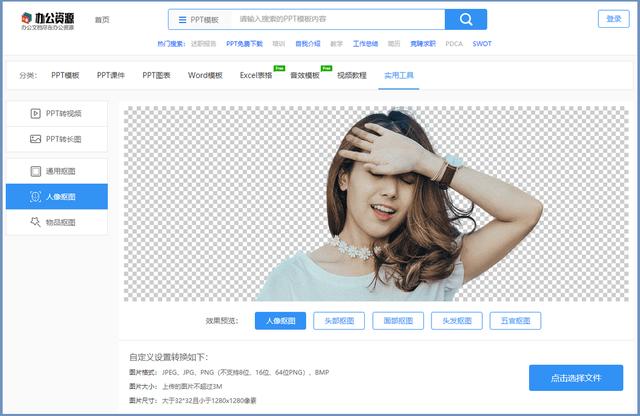The width and height of the screenshot is (640, 416).
Task: Click the green Free badge on 音效模板
Action: (x=327, y=68)
